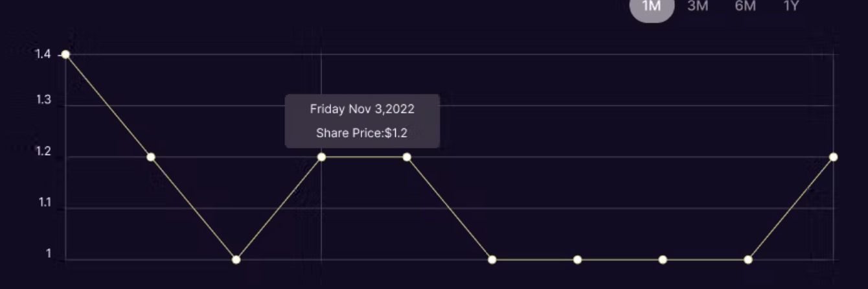Viewport: 868px width, 289px height.
Task: Click the 1.4 y-axis label
Action: pyautogui.click(x=44, y=54)
